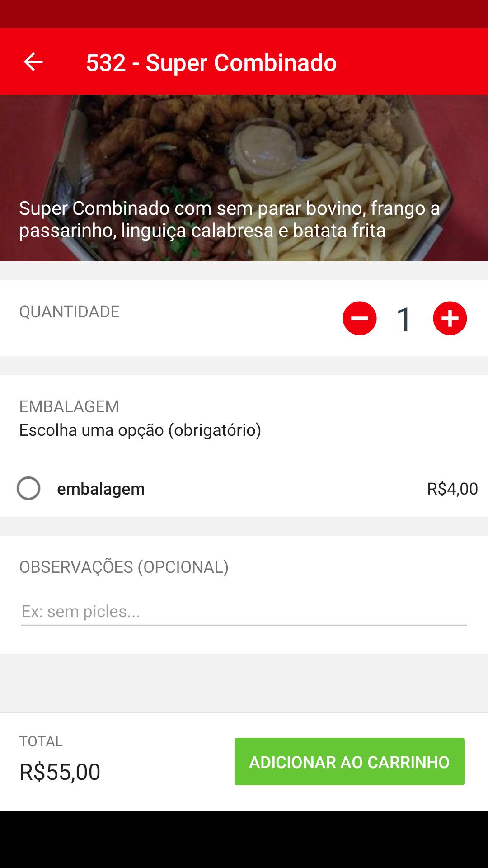Tap the Super Combinado description text
The image size is (488, 868).
point(230,219)
